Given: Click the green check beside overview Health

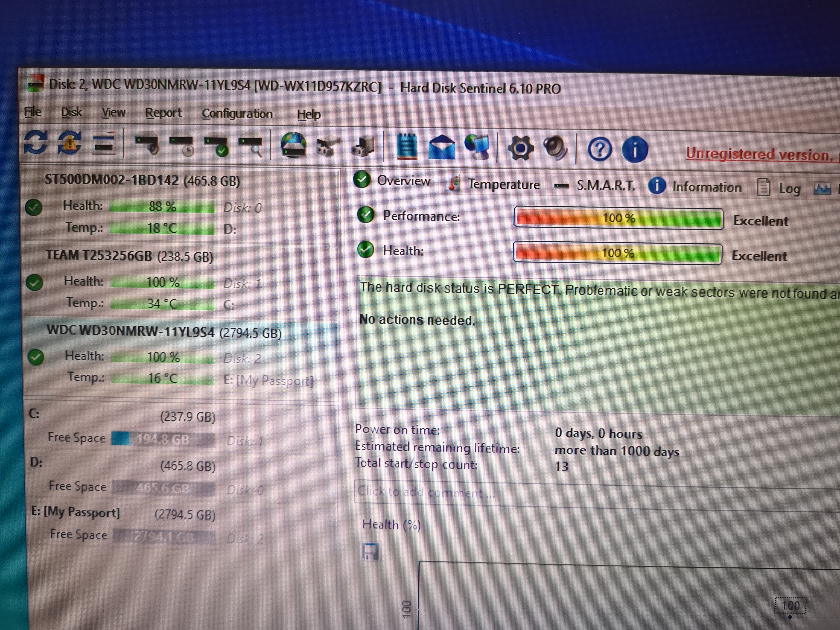Looking at the screenshot, I should [x=366, y=250].
